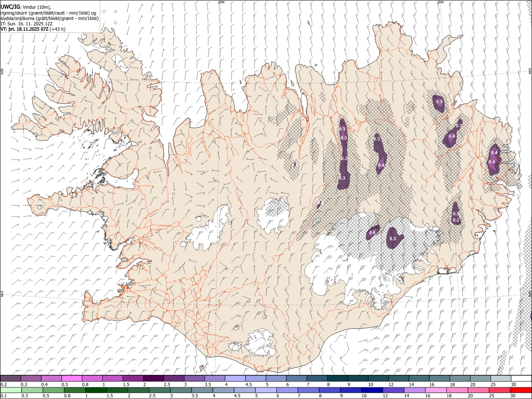532x399 pixels.
Task: Pick the pale grey snow swatch labeled 25
Action: coord(500,378)
